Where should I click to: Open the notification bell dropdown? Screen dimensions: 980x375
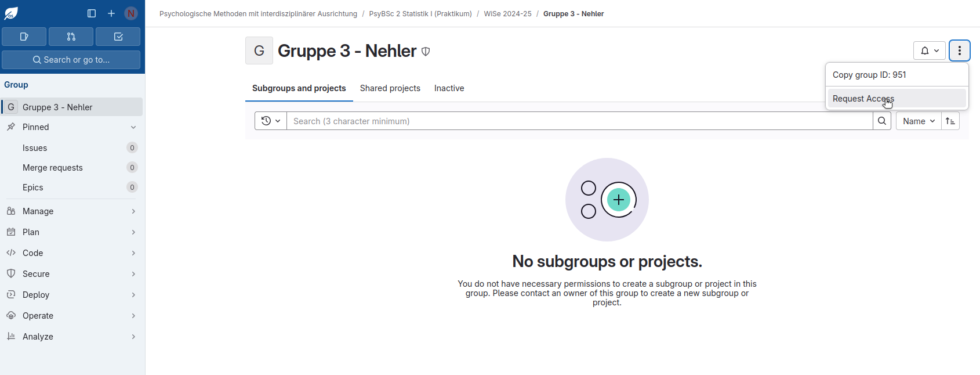(930, 51)
